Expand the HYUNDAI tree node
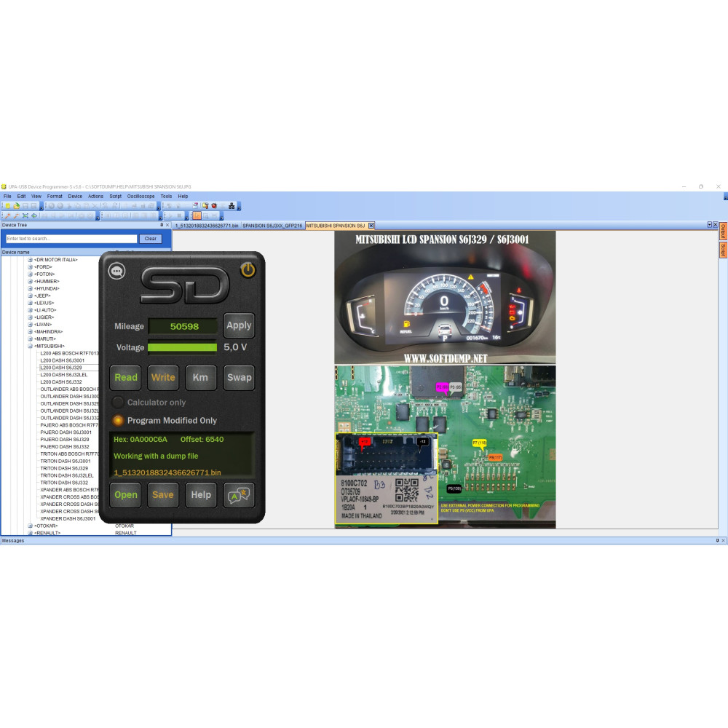 point(30,288)
